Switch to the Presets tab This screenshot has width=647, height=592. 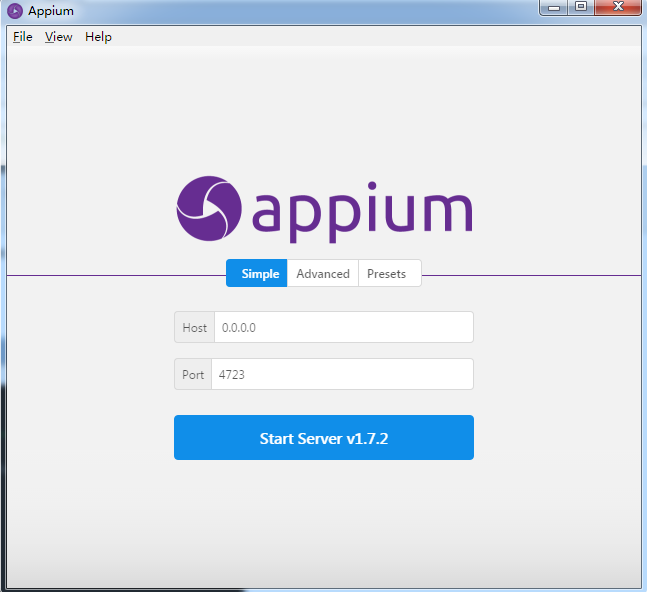pyautogui.click(x=390, y=273)
